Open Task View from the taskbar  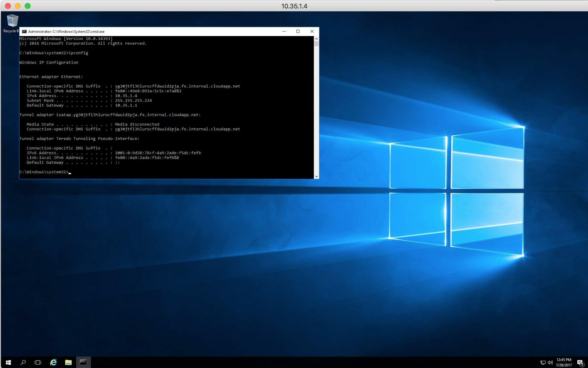coord(38,362)
